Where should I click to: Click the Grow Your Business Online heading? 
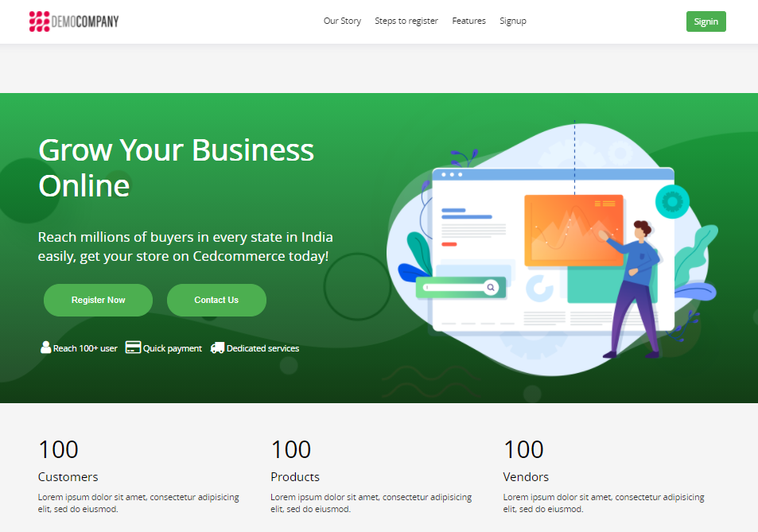point(176,168)
